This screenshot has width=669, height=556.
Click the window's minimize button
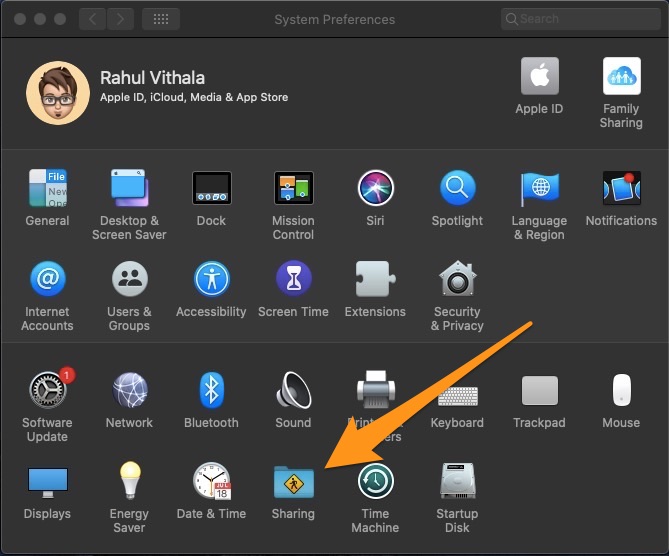(40, 19)
